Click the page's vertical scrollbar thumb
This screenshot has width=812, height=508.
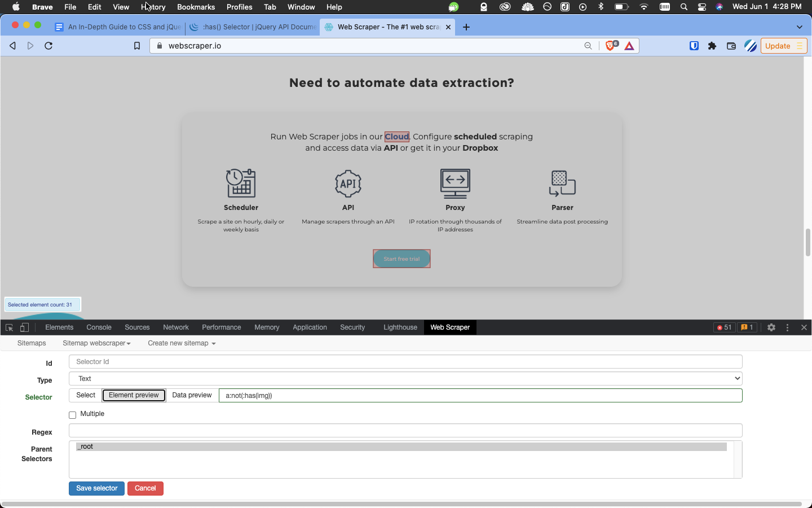807,242
